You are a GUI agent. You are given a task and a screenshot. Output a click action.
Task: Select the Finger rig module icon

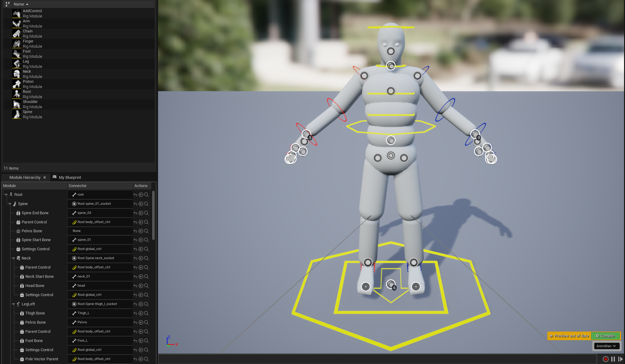(17, 44)
